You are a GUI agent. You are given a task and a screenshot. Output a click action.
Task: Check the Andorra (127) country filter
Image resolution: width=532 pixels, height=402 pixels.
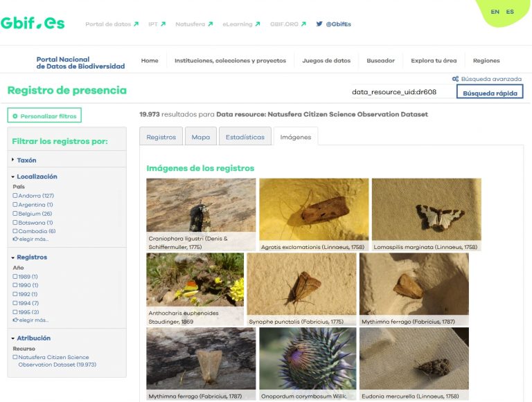[x=15, y=196]
